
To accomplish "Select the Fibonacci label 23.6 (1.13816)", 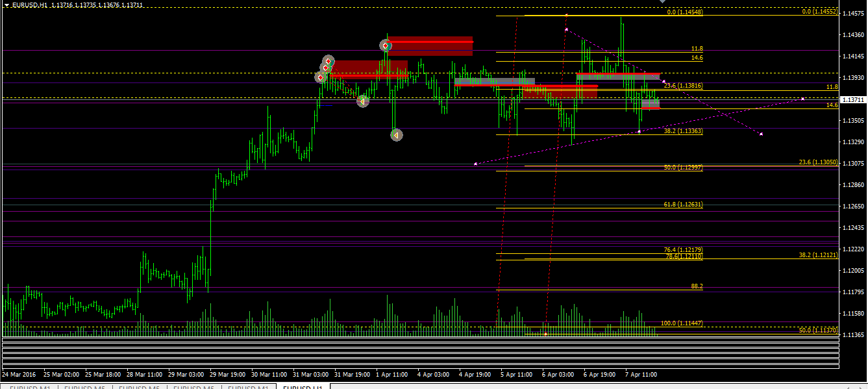I will click(683, 86).
